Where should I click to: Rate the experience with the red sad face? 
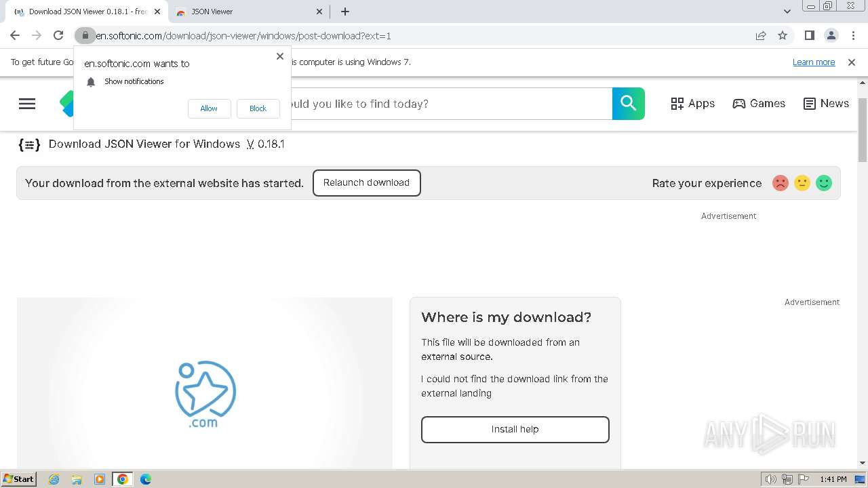[781, 183]
